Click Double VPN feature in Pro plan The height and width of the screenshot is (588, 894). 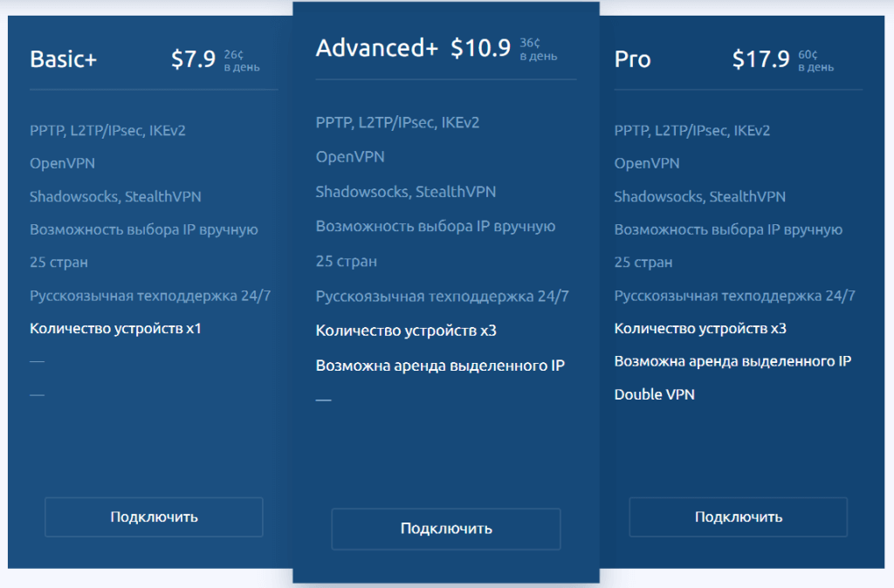point(654,394)
